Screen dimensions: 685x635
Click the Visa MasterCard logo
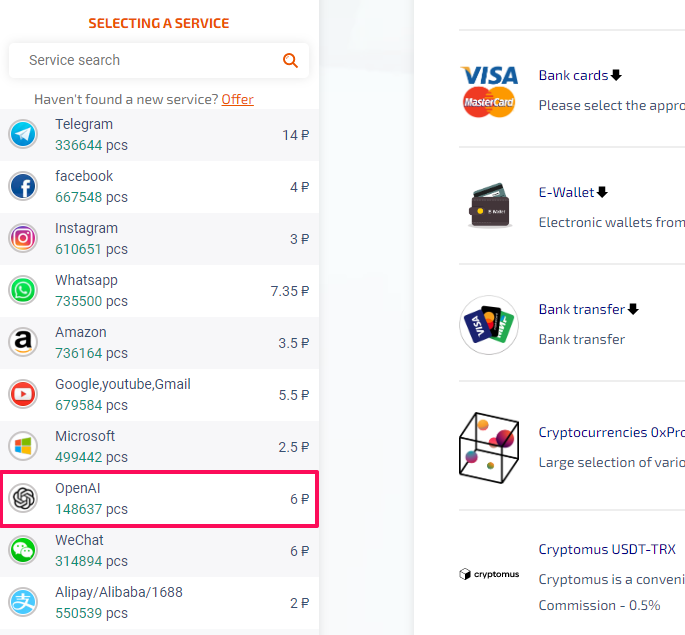point(489,92)
